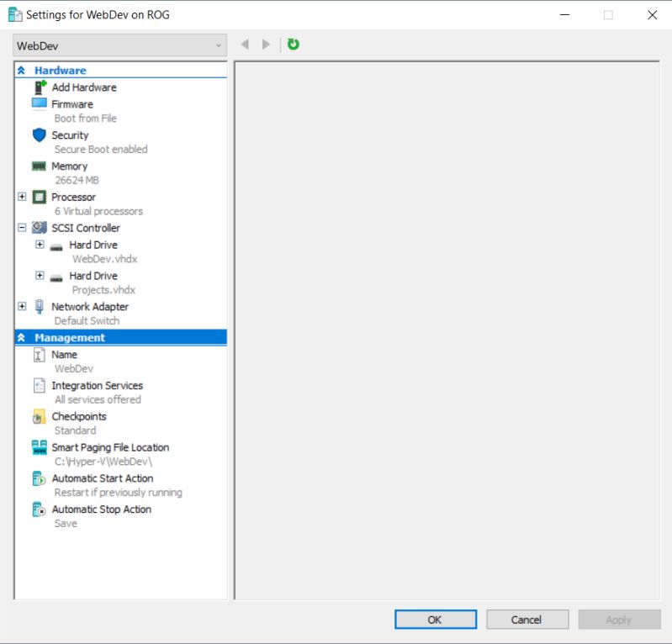
Task: Click the OK button
Action: [436, 620]
